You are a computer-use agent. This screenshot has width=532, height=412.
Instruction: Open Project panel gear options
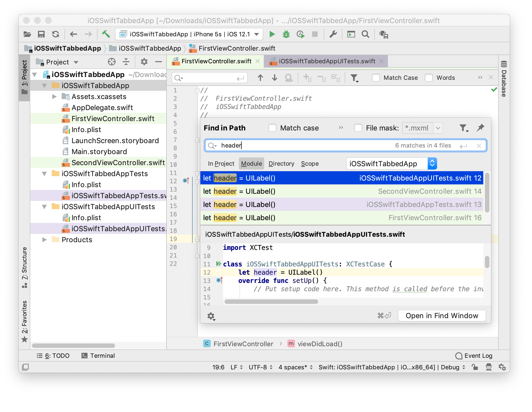(144, 62)
